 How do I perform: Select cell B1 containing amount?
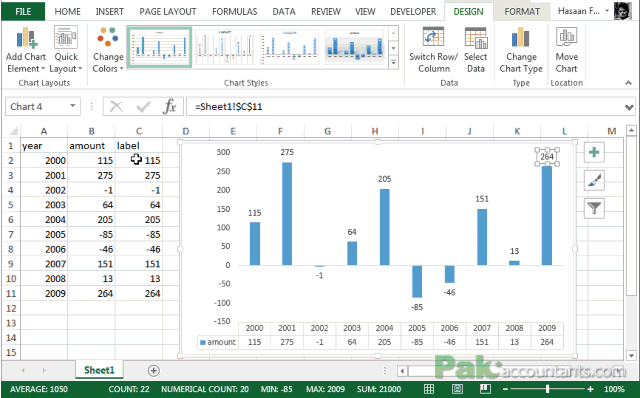coord(91,146)
